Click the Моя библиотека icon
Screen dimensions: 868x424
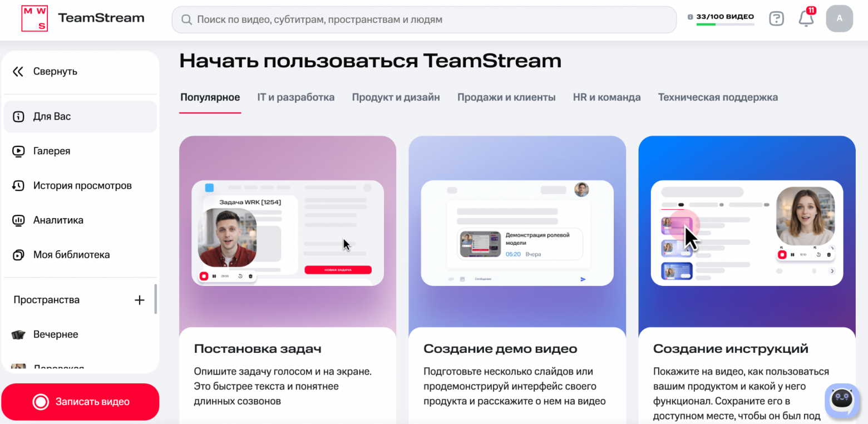tap(18, 255)
